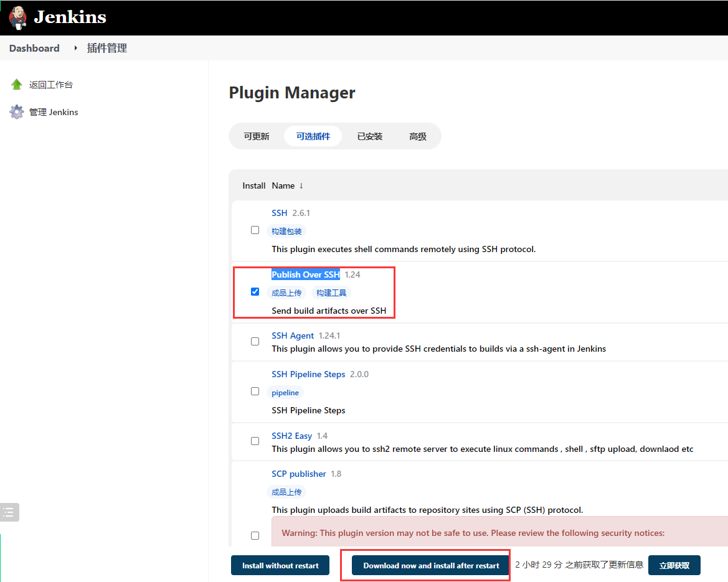Select the 可选插件 tab
The width and height of the screenshot is (728, 582).
(x=313, y=136)
